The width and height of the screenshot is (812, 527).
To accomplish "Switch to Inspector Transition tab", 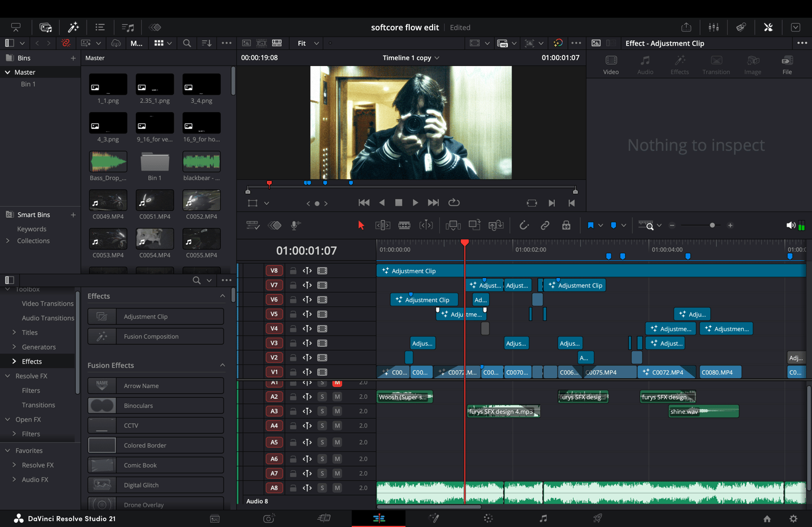I will pos(716,64).
